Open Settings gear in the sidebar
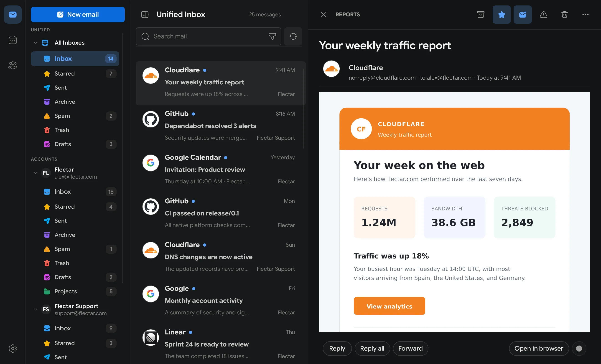This screenshot has width=601, height=364. pyautogui.click(x=13, y=348)
